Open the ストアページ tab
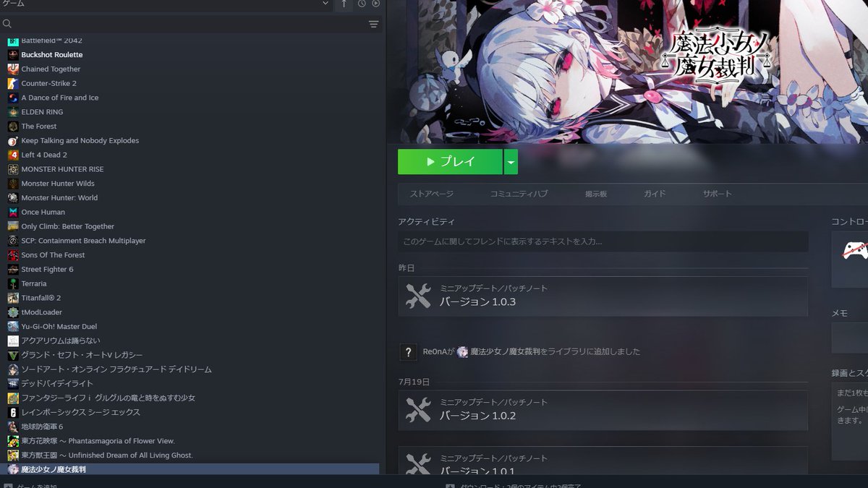 tap(432, 194)
